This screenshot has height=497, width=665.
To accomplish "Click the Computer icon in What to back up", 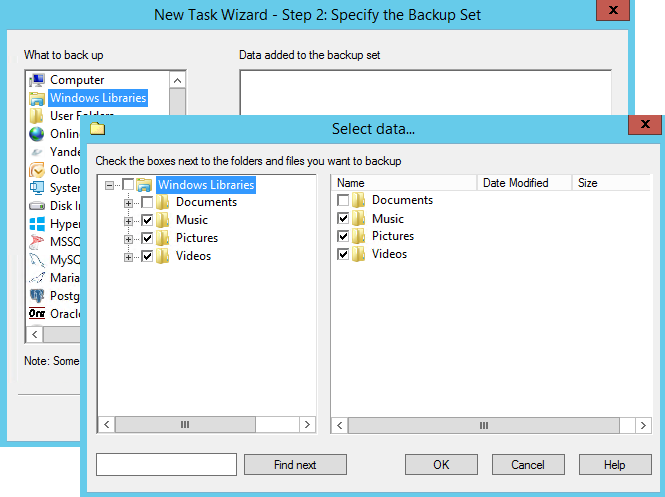I will pyautogui.click(x=37, y=80).
